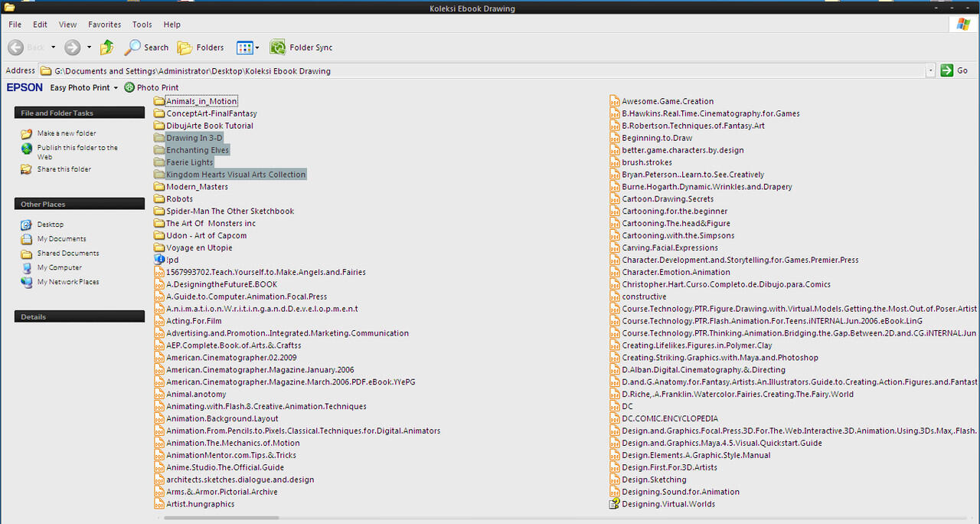
Task: Click the title bar folder icon
Action: [x=9, y=8]
